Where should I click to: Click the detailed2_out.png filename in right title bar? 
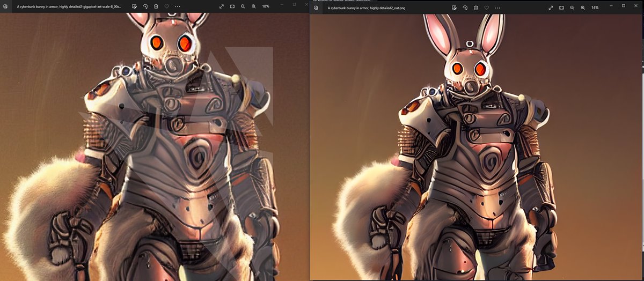click(367, 8)
